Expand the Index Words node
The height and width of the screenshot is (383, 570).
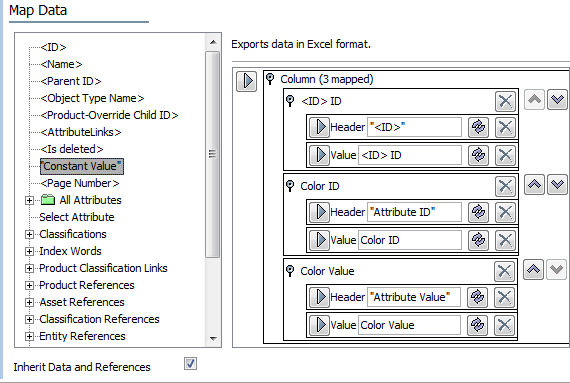pyautogui.click(x=29, y=251)
